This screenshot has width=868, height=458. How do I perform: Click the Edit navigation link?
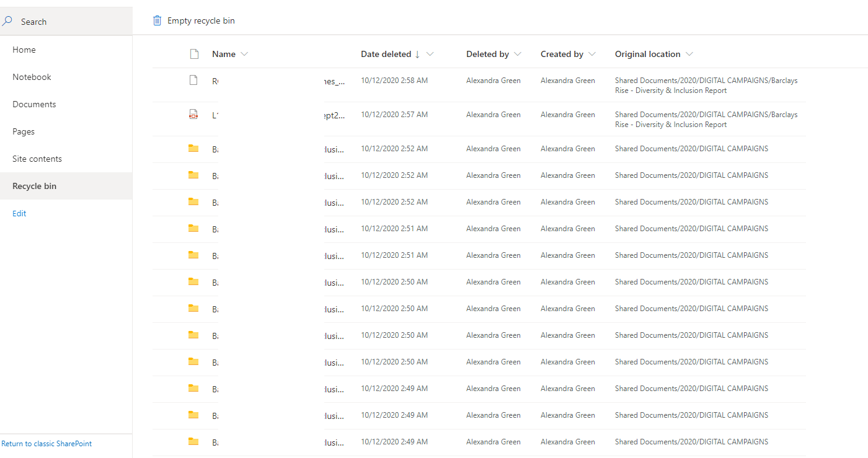[x=19, y=213]
